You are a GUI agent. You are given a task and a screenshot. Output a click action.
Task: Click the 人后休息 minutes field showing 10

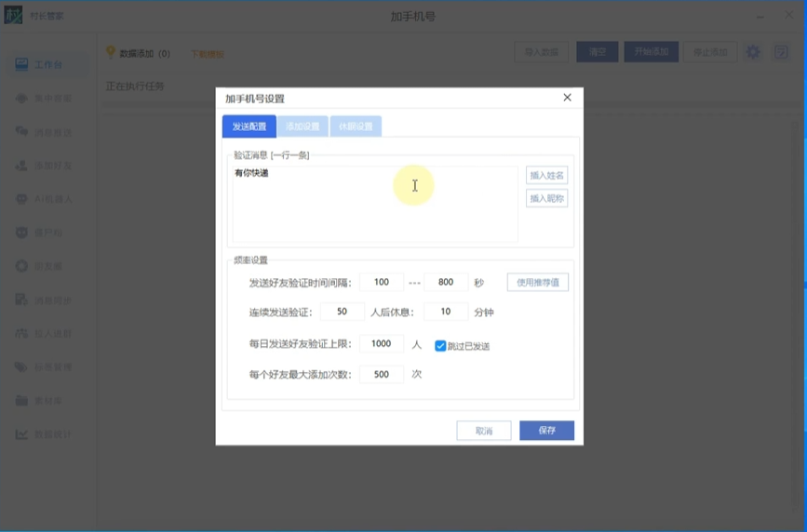[446, 312]
